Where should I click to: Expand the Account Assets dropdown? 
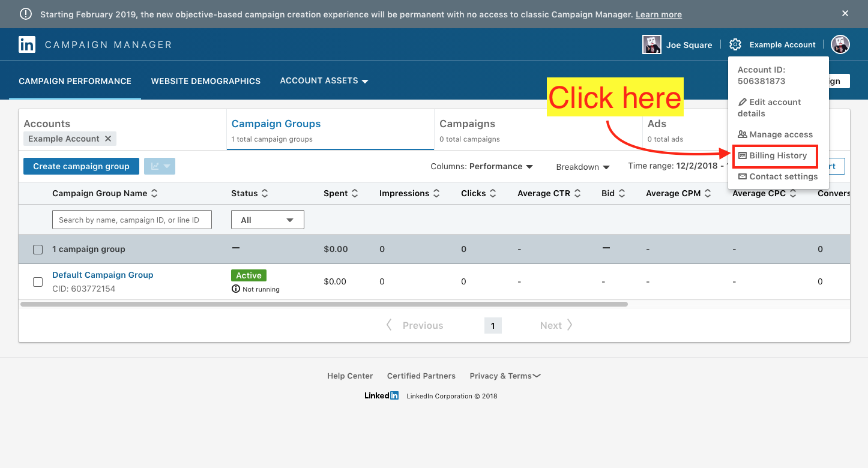[x=324, y=80]
